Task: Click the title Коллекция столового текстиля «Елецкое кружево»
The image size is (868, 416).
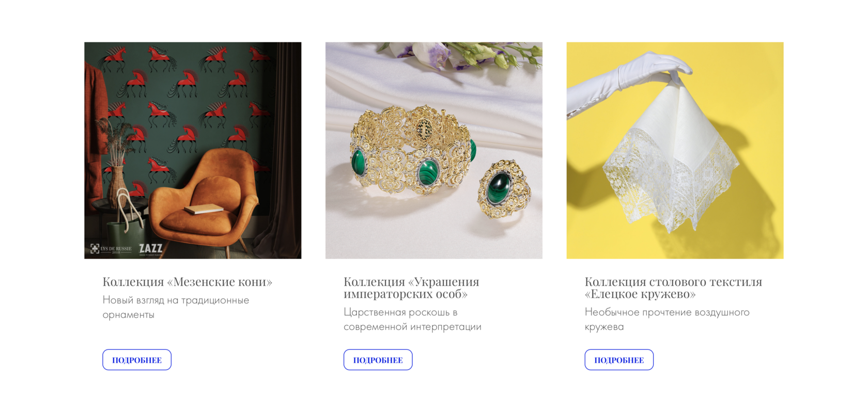Action: pyautogui.click(x=673, y=287)
